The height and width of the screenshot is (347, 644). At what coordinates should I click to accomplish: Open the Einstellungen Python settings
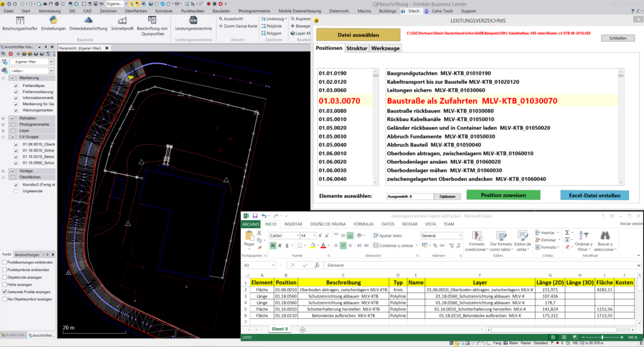tap(53, 24)
